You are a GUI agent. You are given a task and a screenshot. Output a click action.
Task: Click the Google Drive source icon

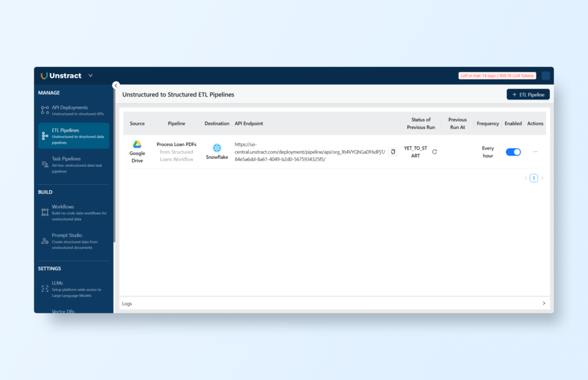137,144
